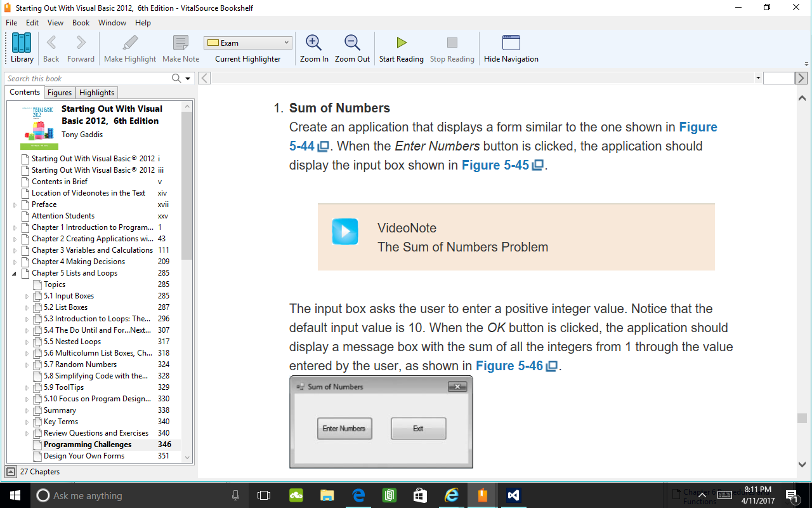Viewport: 812px width, 508px height.
Task: Open Contents in Brief entry
Action: click(60, 182)
